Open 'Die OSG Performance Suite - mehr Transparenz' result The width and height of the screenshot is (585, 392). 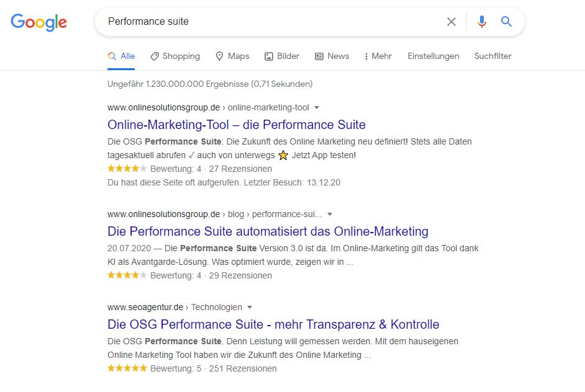273,324
